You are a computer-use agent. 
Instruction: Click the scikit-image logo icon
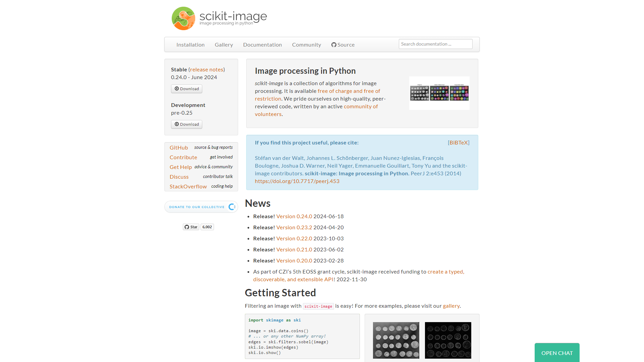[x=183, y=18]
